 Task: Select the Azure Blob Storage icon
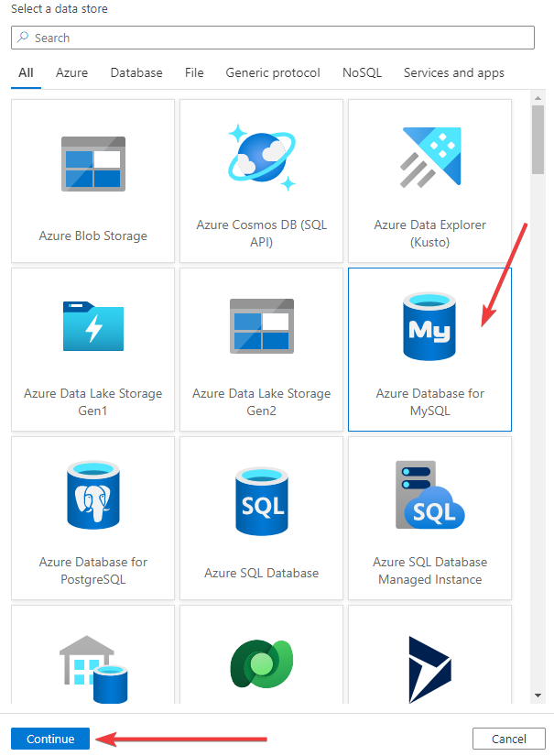click(x=93, y=164)
